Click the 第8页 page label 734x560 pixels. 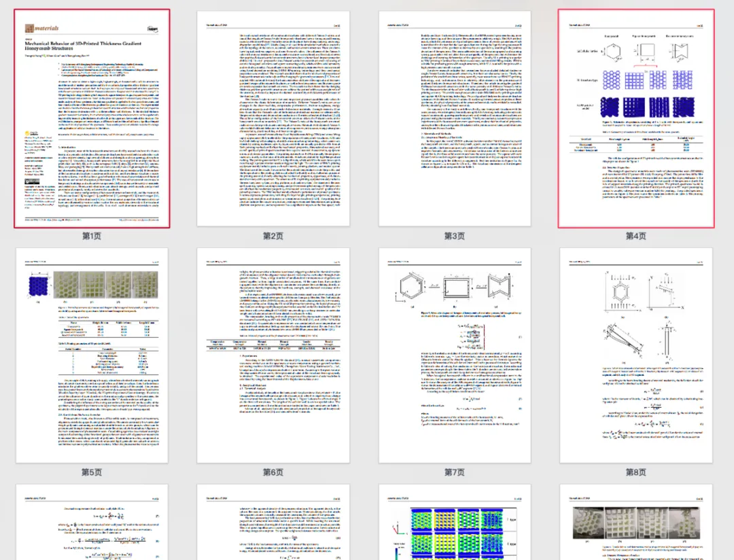coord(636,472)
